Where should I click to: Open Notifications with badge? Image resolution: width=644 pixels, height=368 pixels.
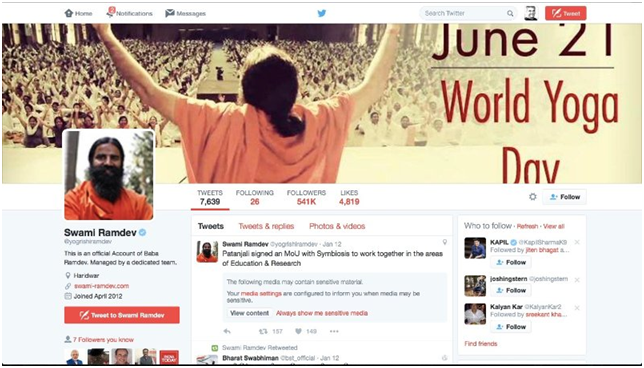[x=129, y=13]
